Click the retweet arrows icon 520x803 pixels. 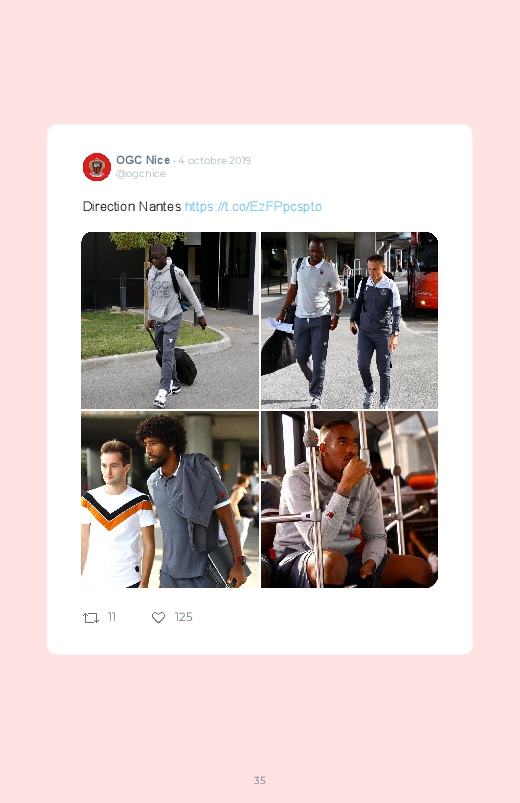(91, 618)
